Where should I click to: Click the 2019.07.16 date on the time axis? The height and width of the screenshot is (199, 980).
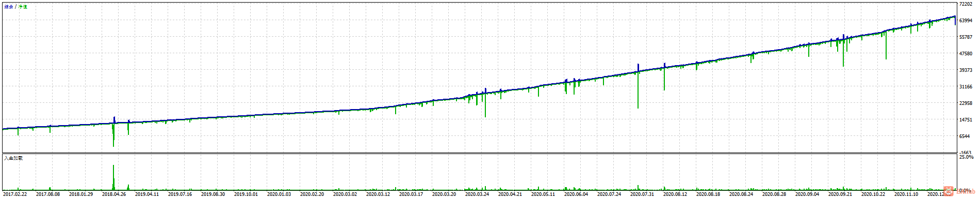(x=180, y=194)
